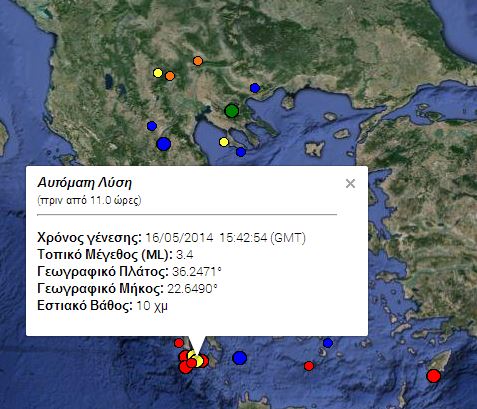Select the large blue marker right of red cluster
This screenshot has height=409, width=477.
[239, 358]
